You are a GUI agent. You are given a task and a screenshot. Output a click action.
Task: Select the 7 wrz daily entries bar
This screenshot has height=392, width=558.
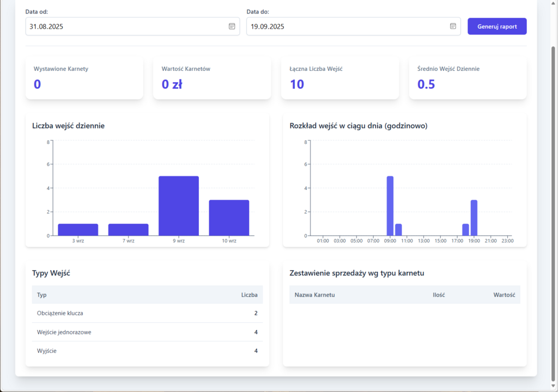click(x=128, y=230)
